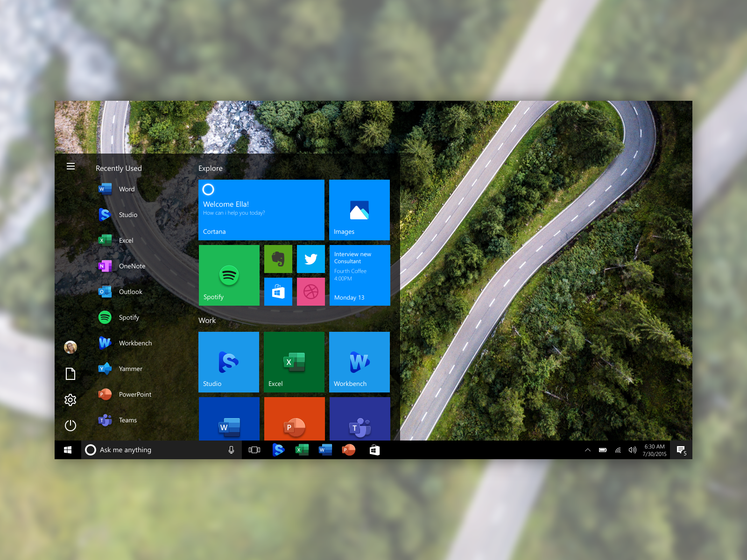Open Settings via the gear icon
747x560 pixels.
(70, 399)
